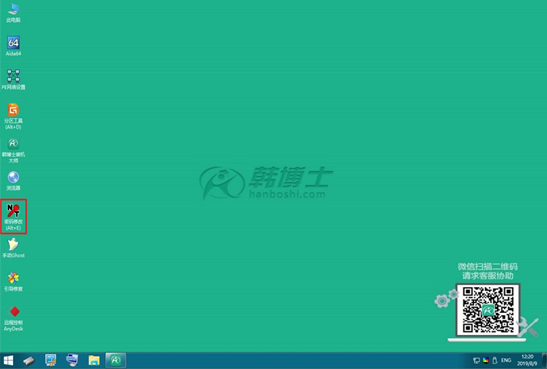Image resolution: width=547 pixels, height=369 pixels.
Task: Click the gray eraser-like taskbar icon
Action: (x=29, y=361)
